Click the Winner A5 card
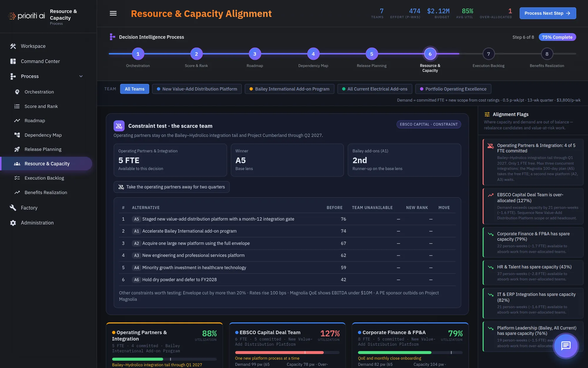 (287, 160)
